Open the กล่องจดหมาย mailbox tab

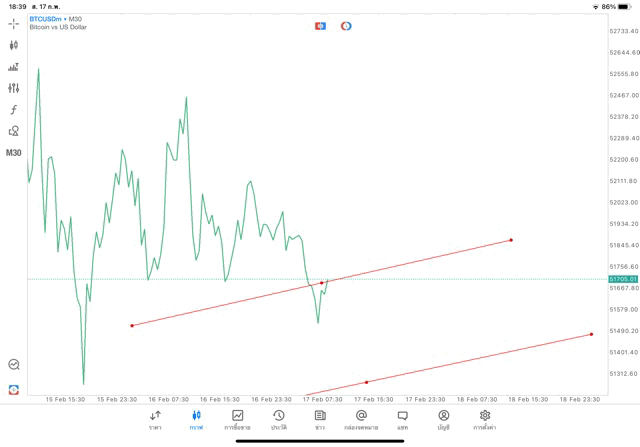[361, 419]
